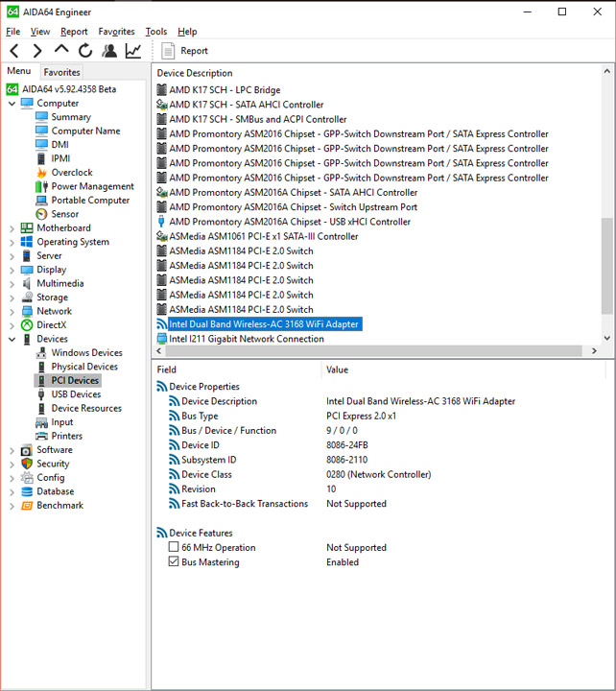Click the Benchmark icon in the tree
This screenshot has height=691, width=616.
[x=27, y=506]
